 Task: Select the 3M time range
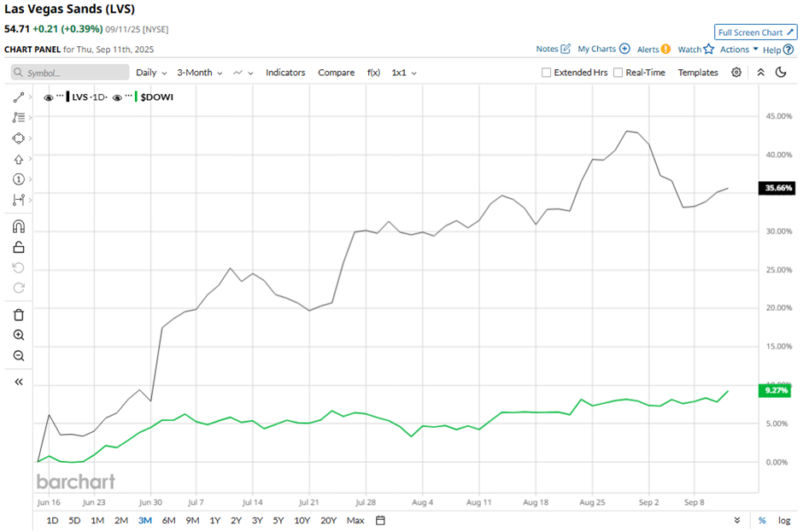tap(145, 520)
